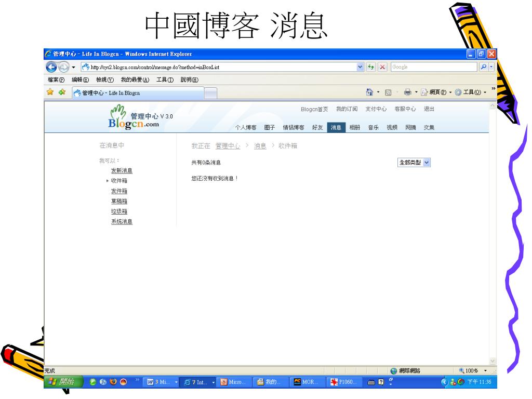Screen dimensions: 532x399
Task: Open Blogcn首页 link
Action: [314, 109]
